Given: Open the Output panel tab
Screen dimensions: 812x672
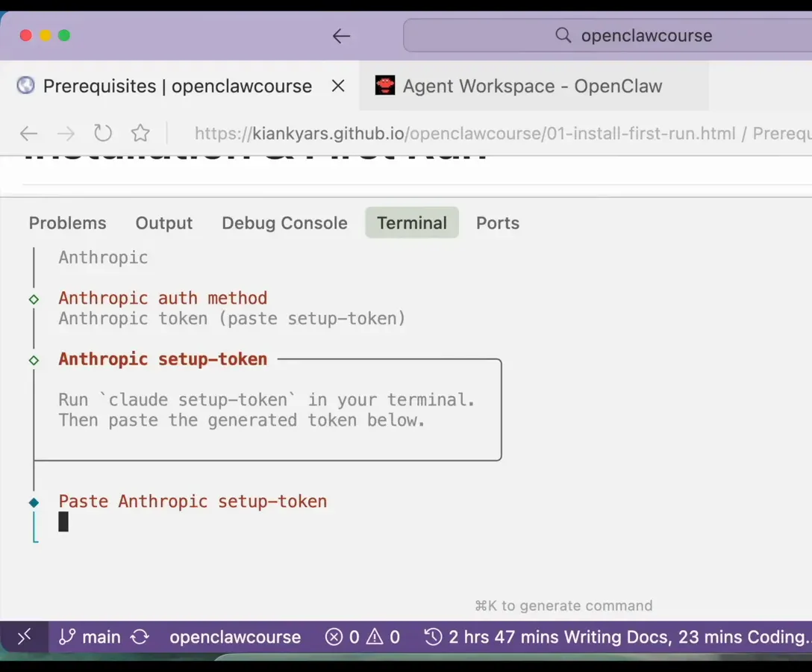Looking at the screenshot, I should (164, 223).
